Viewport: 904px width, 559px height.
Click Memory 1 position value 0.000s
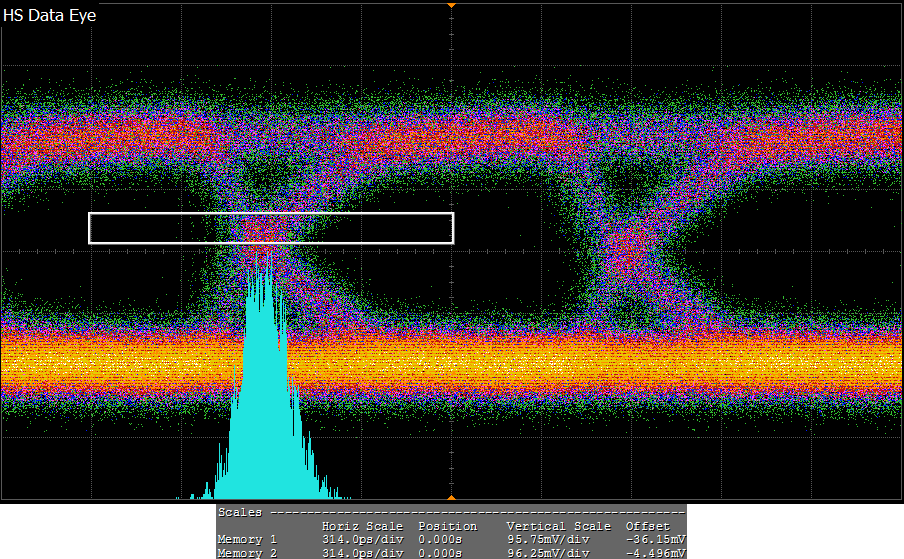click(440, 540)
